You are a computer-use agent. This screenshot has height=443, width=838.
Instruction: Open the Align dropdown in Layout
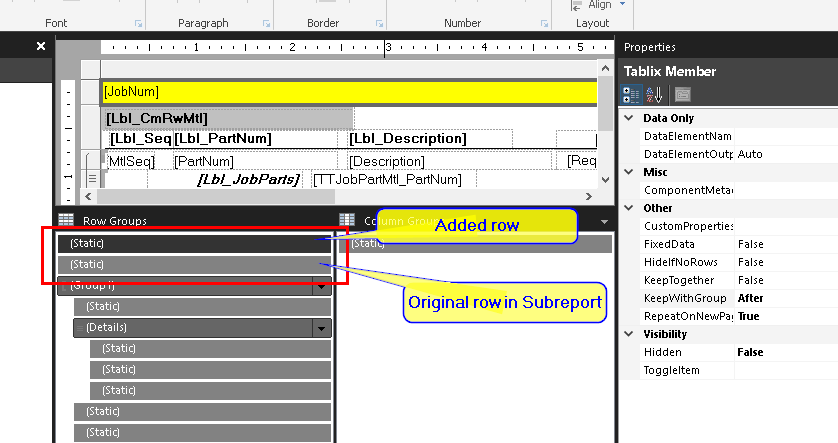click(x=622, y=4)
